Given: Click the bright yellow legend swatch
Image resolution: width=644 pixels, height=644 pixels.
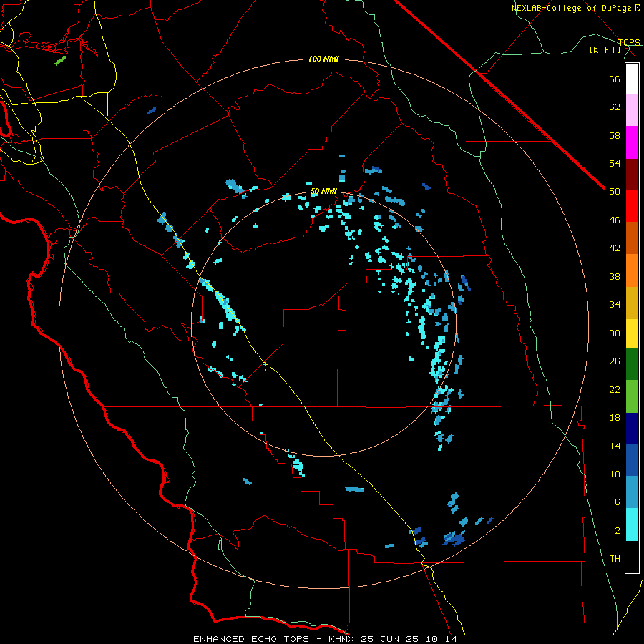Looking at the screenshot, I should pos(632,333).
